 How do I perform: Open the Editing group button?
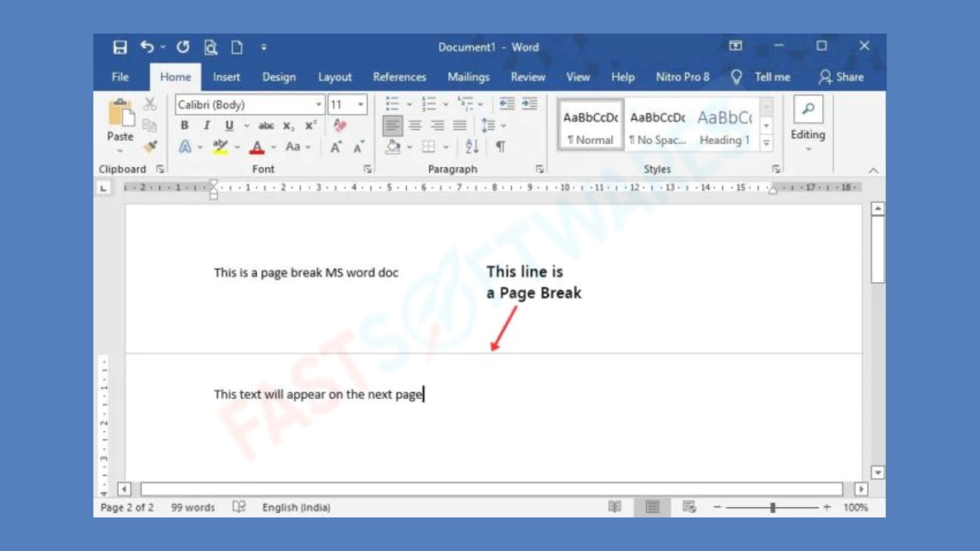(808, 124)
